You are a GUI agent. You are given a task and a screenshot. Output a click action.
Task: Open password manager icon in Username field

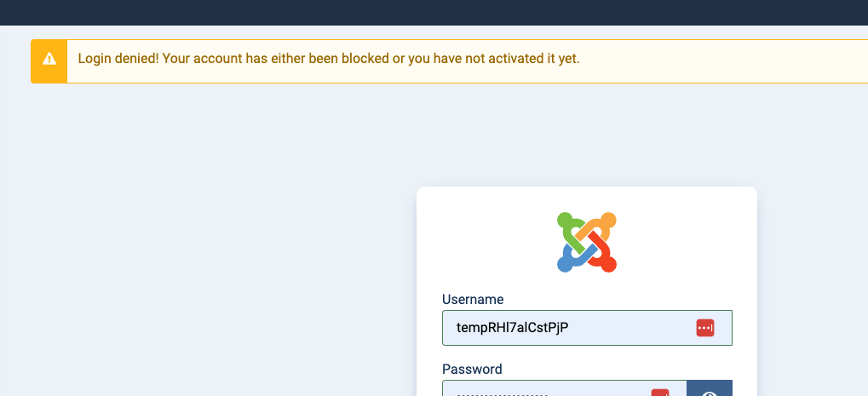[704, 328]
